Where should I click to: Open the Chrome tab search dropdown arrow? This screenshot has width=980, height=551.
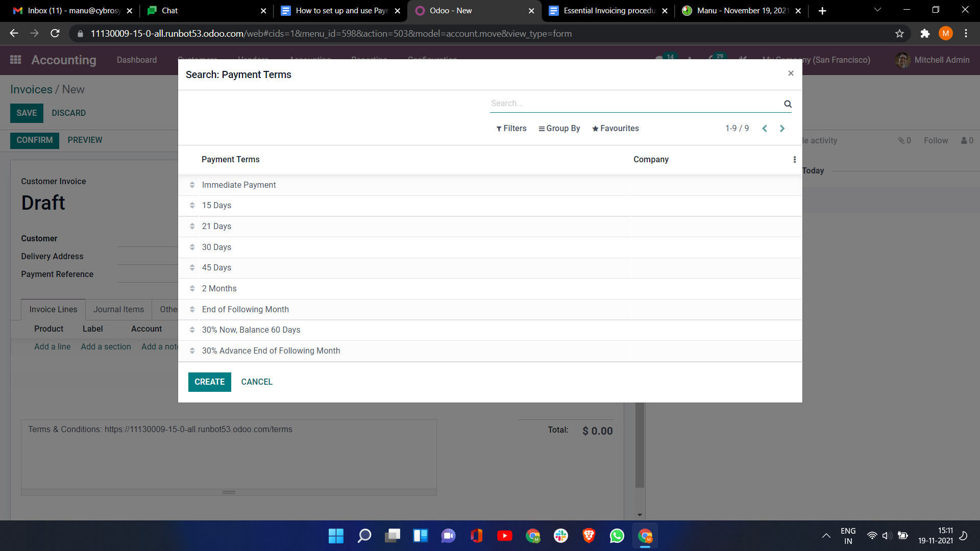click(877, 10)
